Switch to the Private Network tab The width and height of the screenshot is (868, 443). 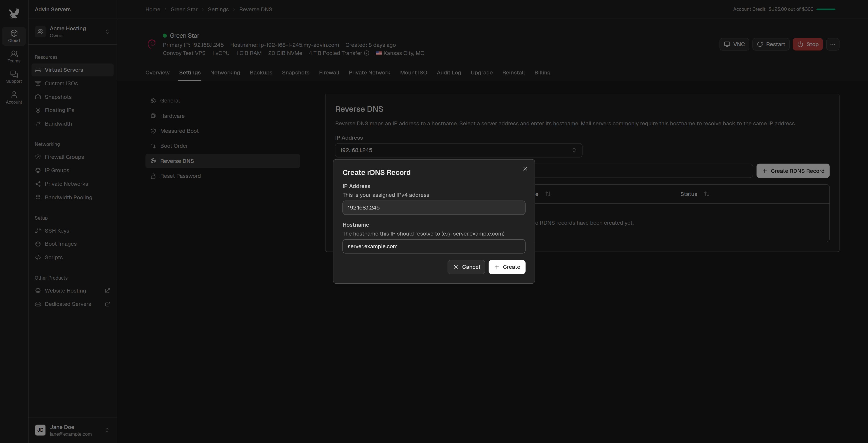(x=369, y=73)
